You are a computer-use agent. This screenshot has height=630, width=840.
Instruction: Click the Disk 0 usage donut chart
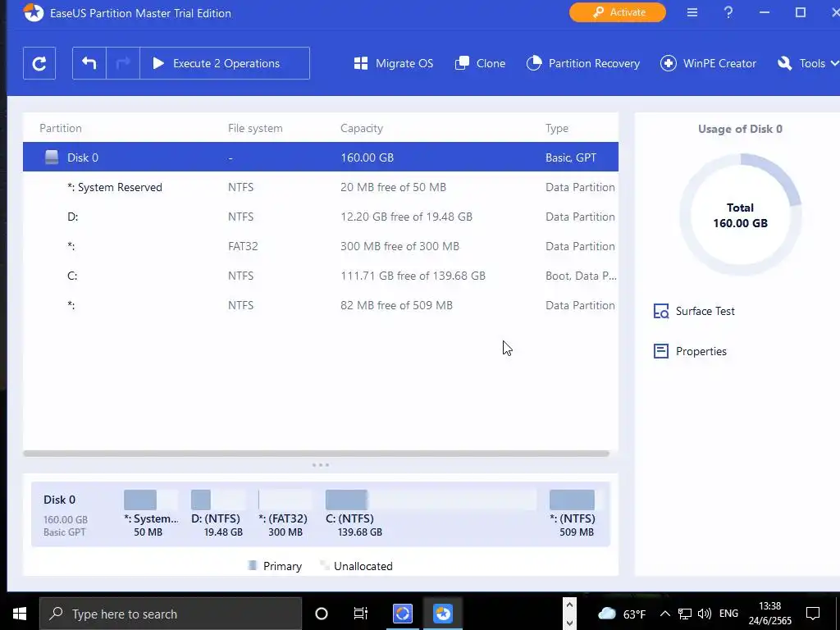pos(741,215)
